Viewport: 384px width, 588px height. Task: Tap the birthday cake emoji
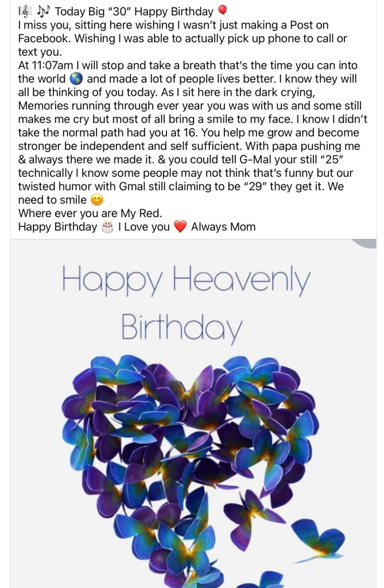pyautogui.click(x=107, y=227)
